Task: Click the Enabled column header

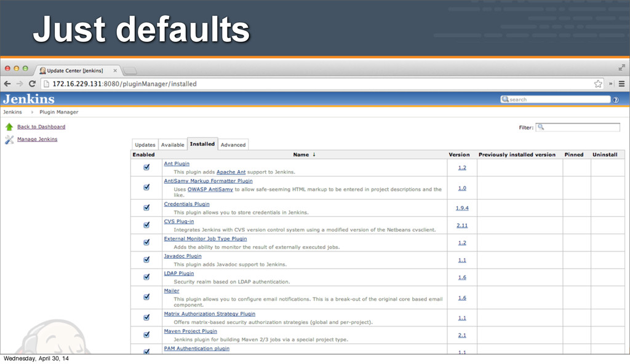Action: (143, 155)
